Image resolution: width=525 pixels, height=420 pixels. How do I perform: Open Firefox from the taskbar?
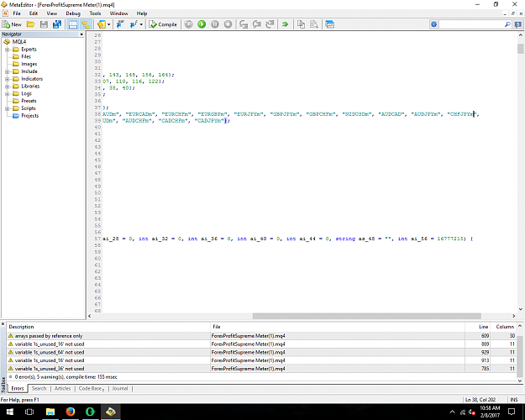(71, 412)
